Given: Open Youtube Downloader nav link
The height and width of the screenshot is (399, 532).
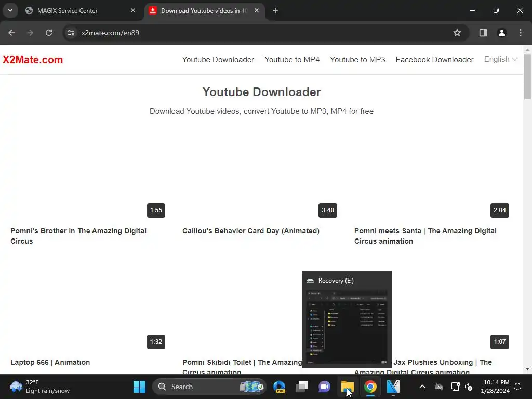Looking at the screenshot, I should tap(218, 60).
